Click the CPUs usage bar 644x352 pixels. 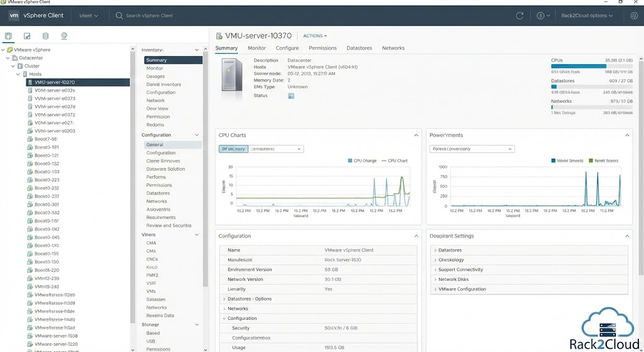point(591,65)
